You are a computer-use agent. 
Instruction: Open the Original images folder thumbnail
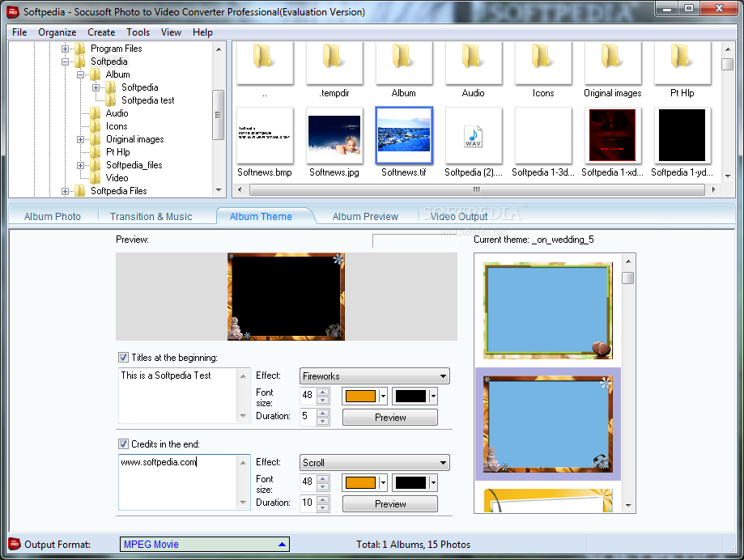point(613,62)
